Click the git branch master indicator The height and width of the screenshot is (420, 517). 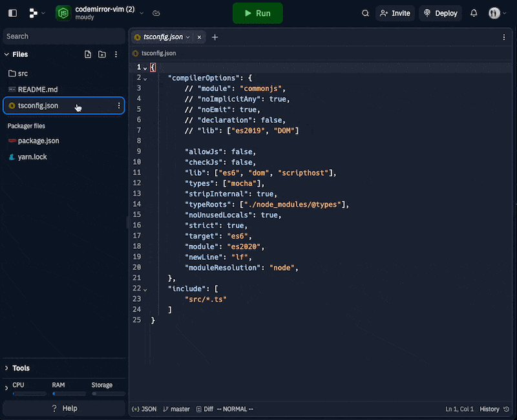coord(176,408)
